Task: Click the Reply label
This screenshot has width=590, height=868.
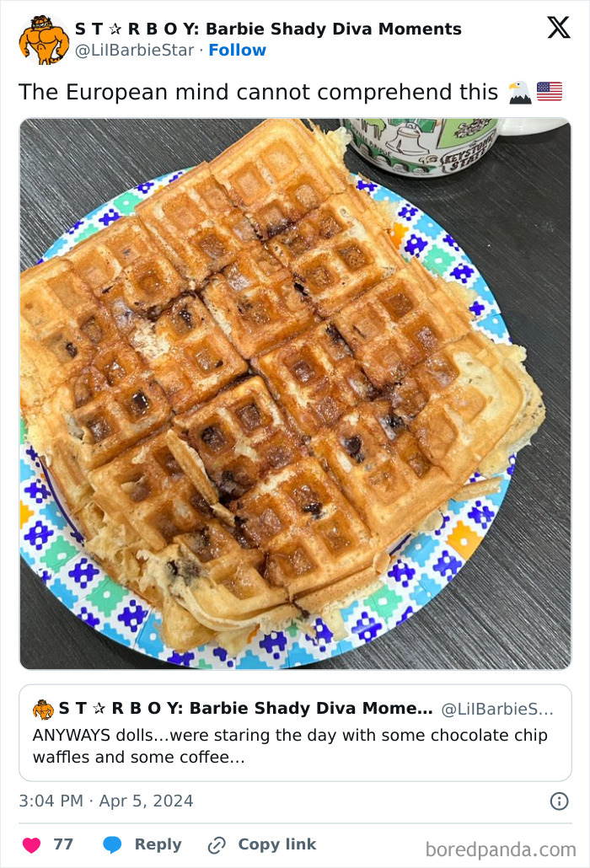Action: click(158, 844)
